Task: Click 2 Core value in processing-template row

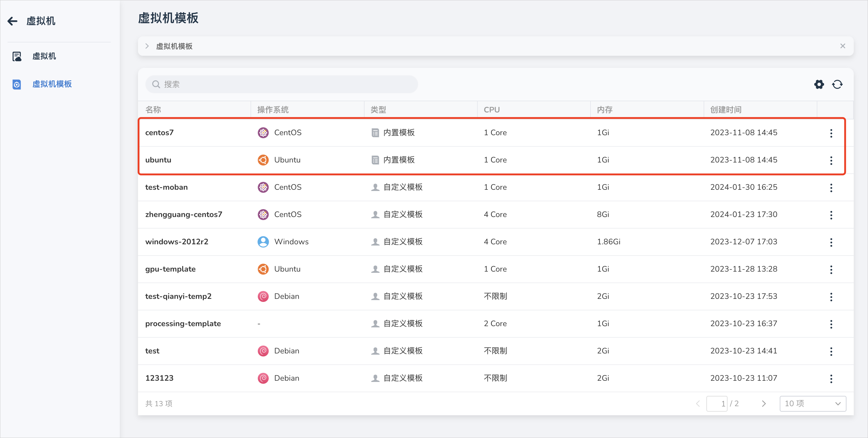Action: tap(495, 323)
